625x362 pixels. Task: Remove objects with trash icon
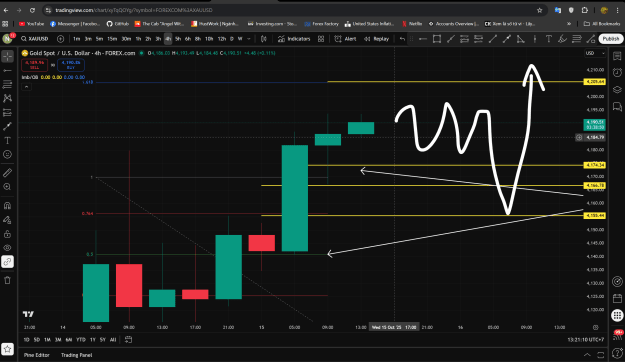8,280
